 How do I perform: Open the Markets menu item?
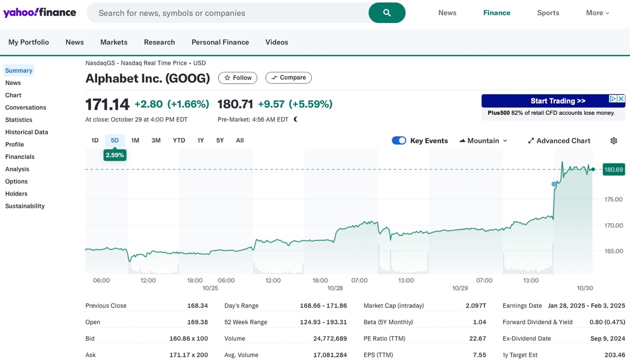[113, 42]
